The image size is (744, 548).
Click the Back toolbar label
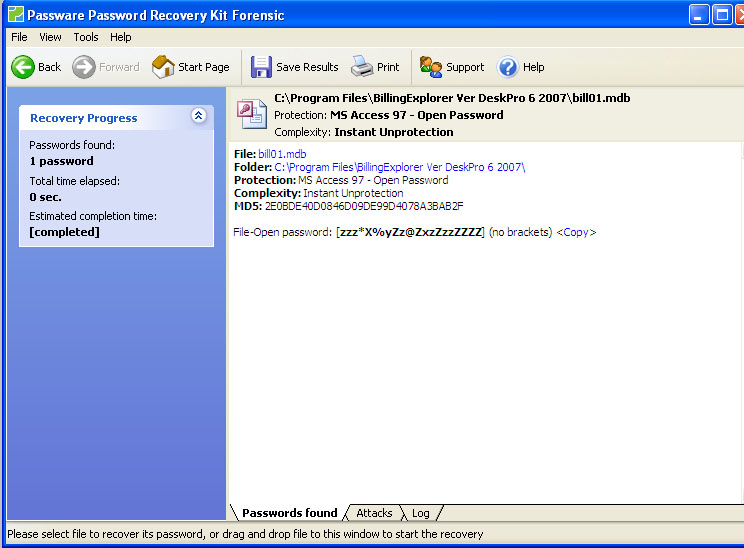(x=50, y=67)
